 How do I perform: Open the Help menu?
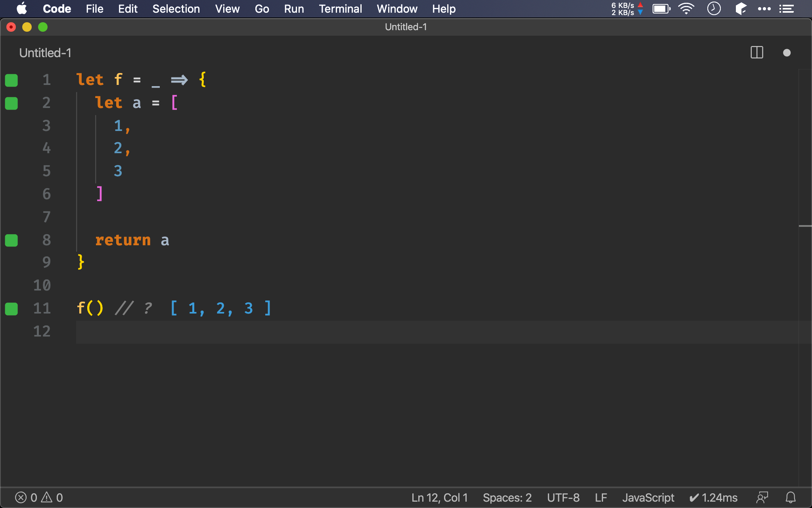click(444, 9)
